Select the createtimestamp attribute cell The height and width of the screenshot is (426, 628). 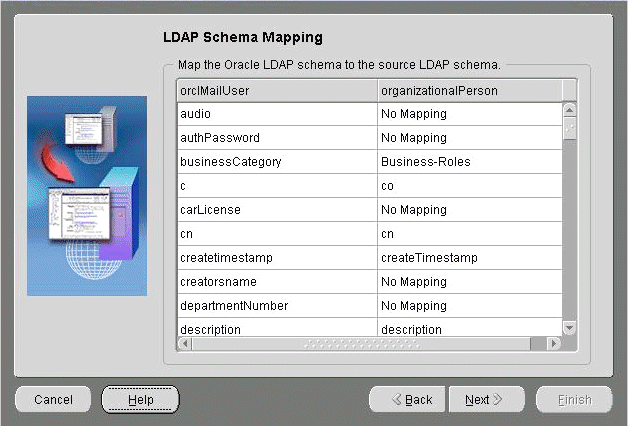click(277, 258)
